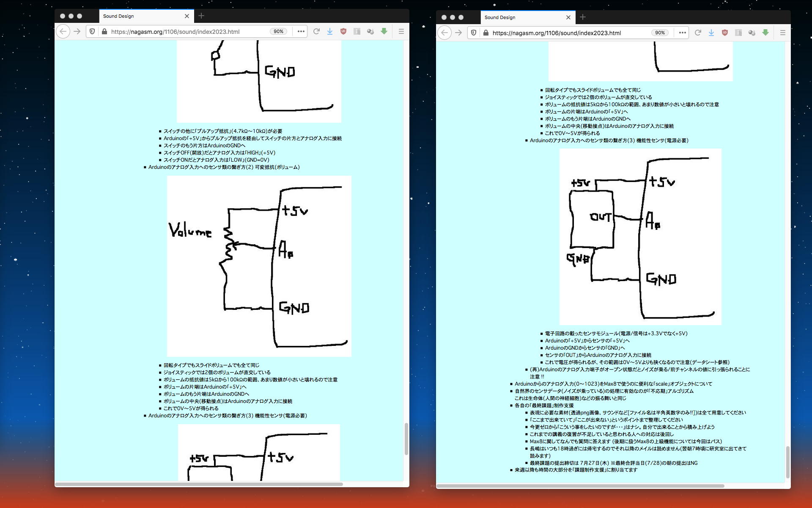Open hamburger menu in right Firefox window

pos(783,33)
